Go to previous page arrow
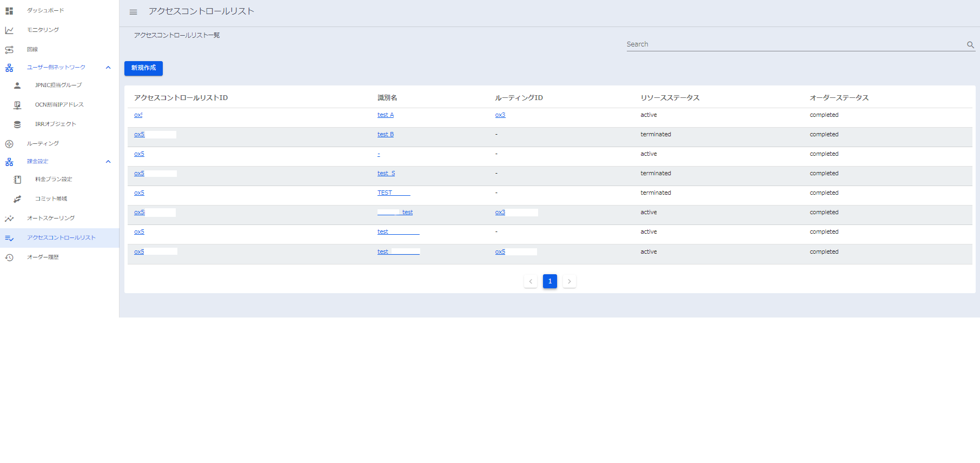The height and width of the screenshot is (463, 980). [531, 281]
